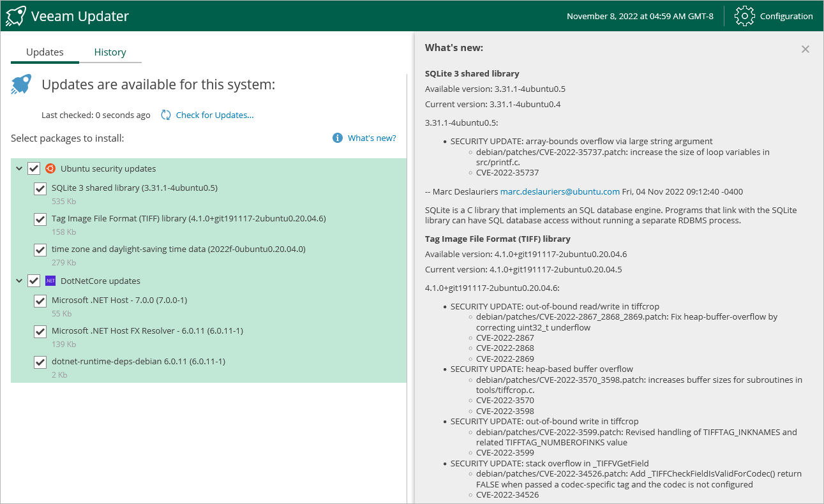The image size is (824, 504).
Task: Click the blue rocket icon beside updates heading
Action: coord(21,84)
